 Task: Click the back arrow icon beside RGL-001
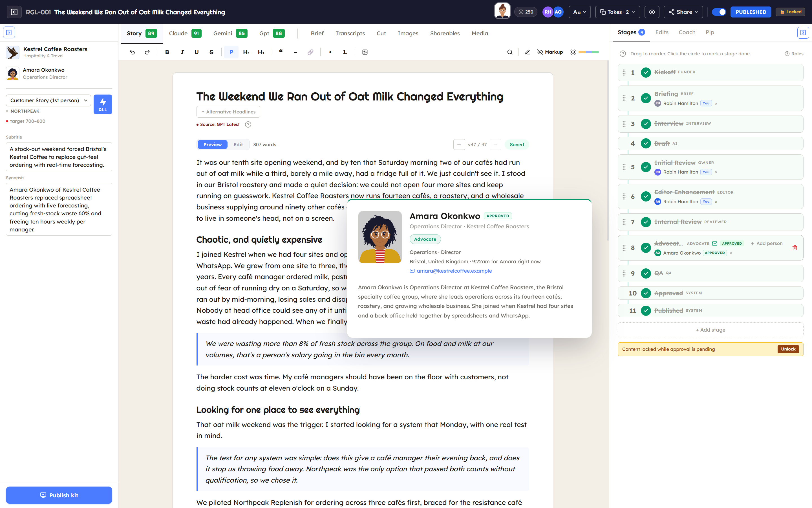[x=14, y=12]
